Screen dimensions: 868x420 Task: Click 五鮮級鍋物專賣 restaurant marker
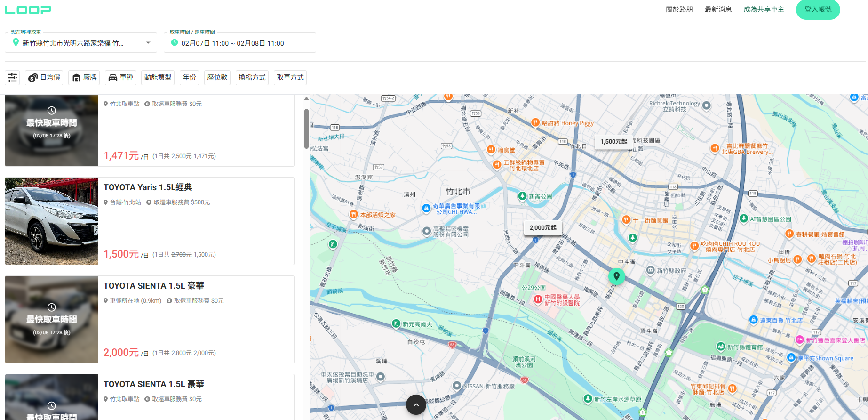(x=497, y=165)
